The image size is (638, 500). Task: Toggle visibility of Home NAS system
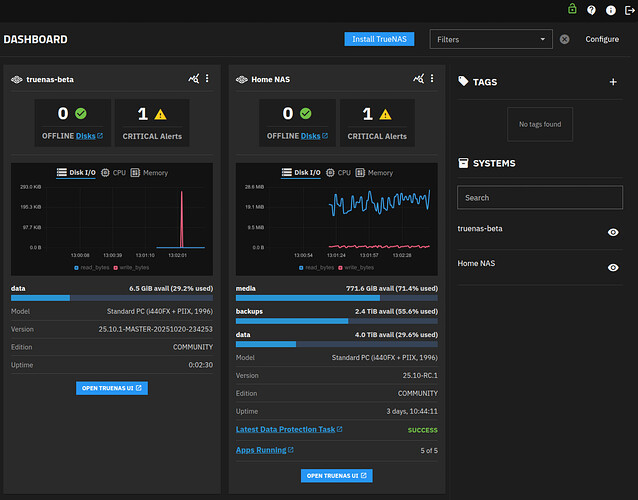point(613,267)
